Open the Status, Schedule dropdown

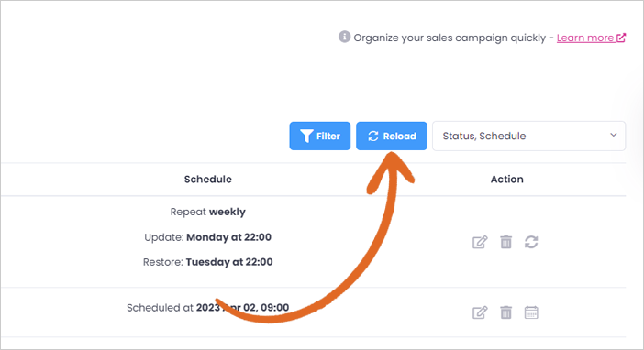528,136
